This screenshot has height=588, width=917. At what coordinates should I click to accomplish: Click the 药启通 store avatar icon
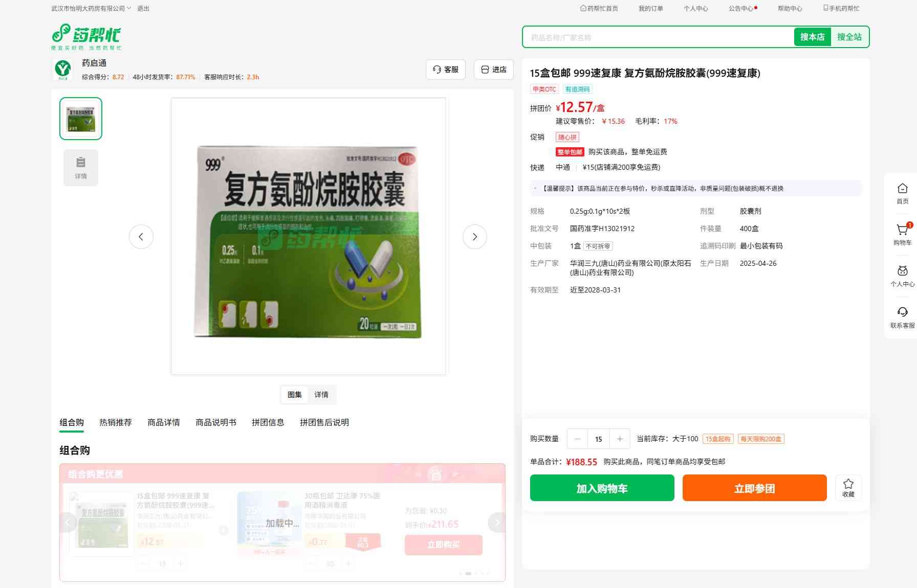tap(63, 69)
